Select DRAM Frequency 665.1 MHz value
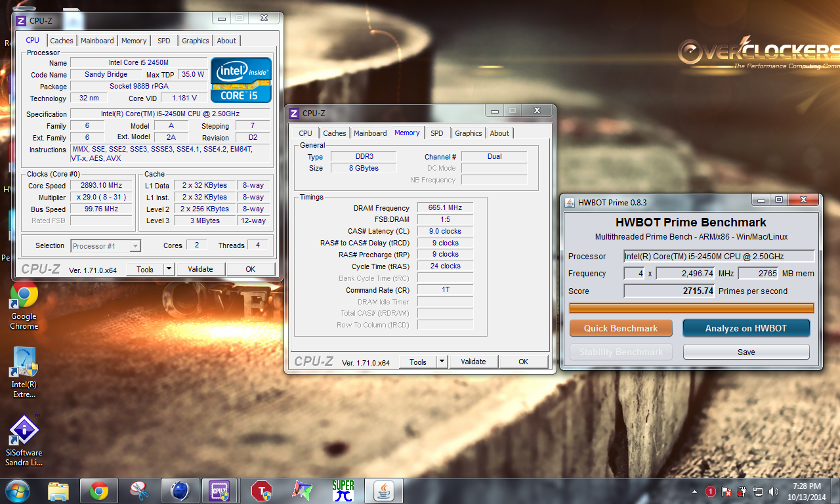This screenshot has height=504, width=840. pyautogui.click(x=445, y=208)
